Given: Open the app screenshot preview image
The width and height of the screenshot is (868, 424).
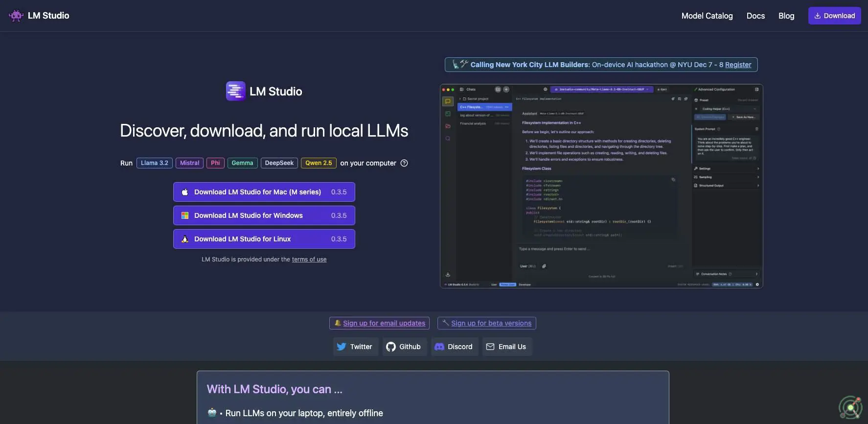Looking at the screenshot, I should point(601,186).
